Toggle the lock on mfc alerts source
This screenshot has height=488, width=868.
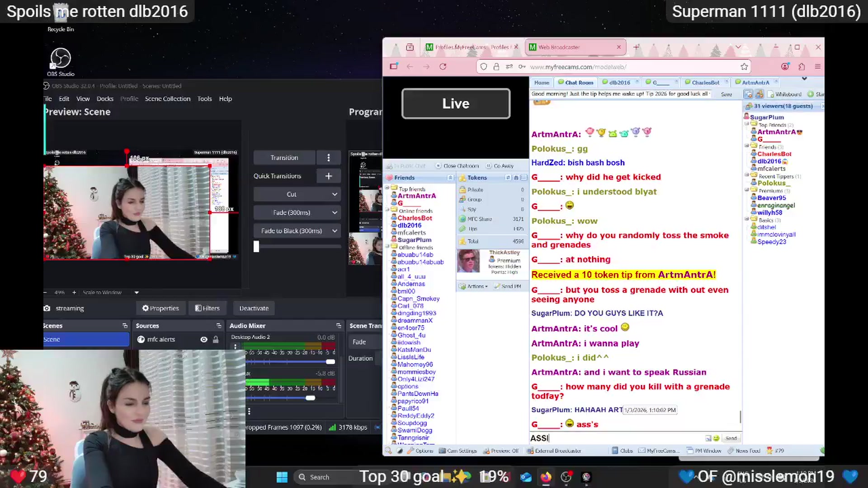tap(216, 339)
